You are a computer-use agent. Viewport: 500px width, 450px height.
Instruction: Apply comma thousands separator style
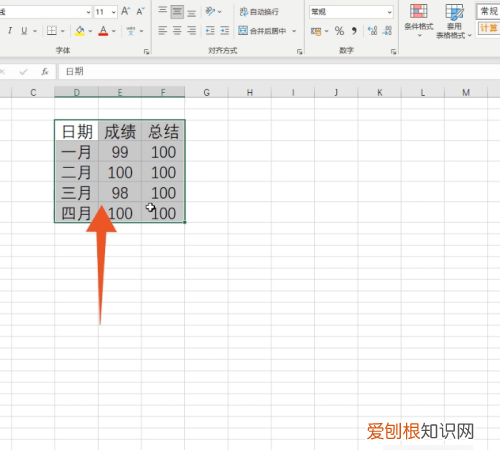(x=354, y=31)
